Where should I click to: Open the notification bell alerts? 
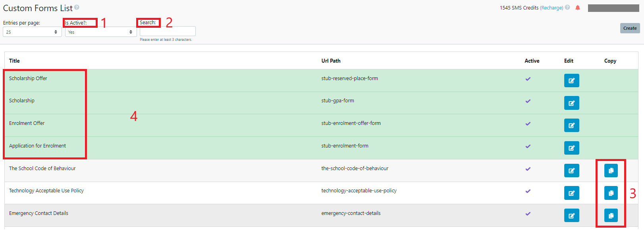pyautogui.click(x=578, y=8)
